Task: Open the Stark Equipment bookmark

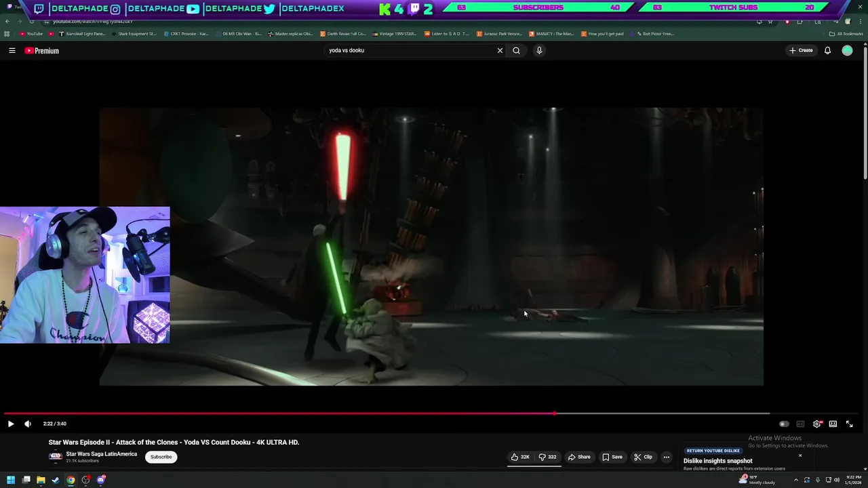Action: tap(134, 34)
